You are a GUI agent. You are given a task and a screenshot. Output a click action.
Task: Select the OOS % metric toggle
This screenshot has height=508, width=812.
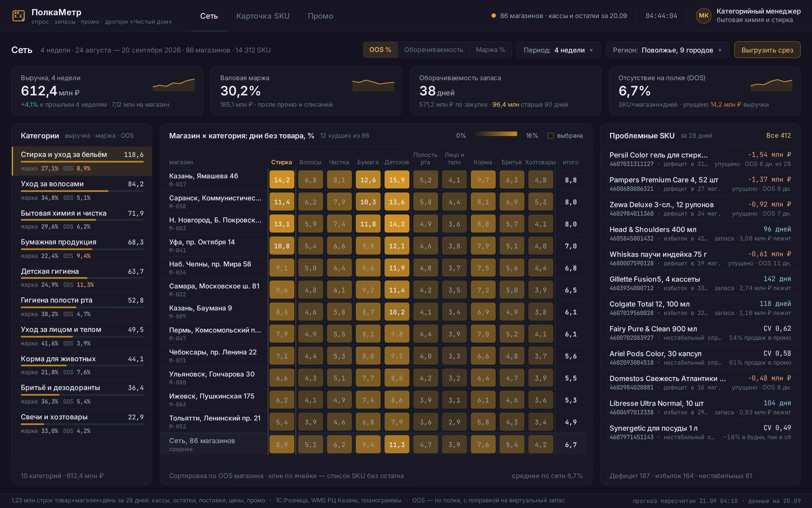click(380, 50)
